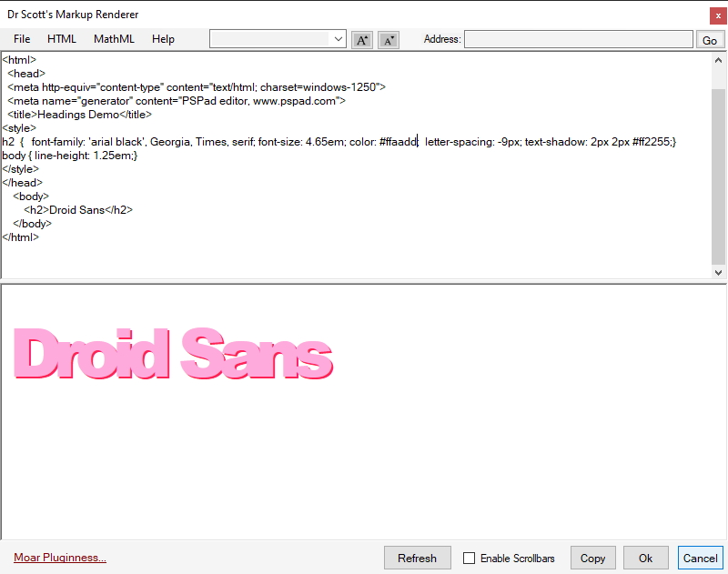This screenshot has width=728, height=574.
Task: Click the h2 Droid Sans markup line
Action: [78, 210]
